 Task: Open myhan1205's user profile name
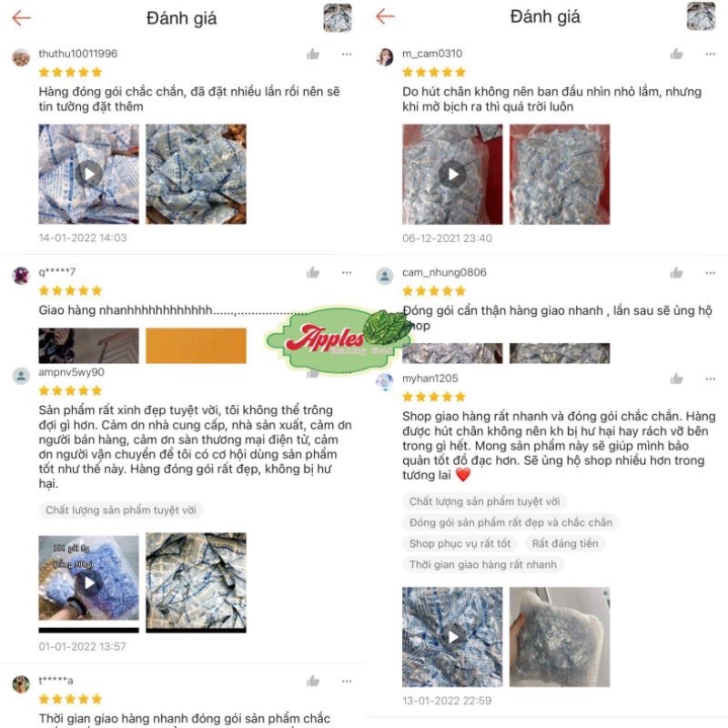click(430, 379)
